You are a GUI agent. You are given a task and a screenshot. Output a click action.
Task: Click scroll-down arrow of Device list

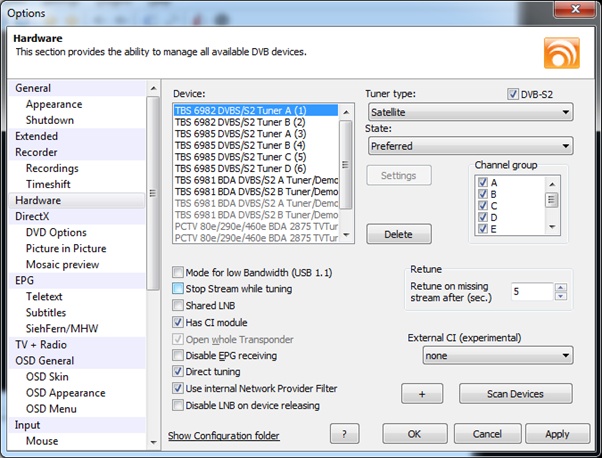tap(346, 235)
